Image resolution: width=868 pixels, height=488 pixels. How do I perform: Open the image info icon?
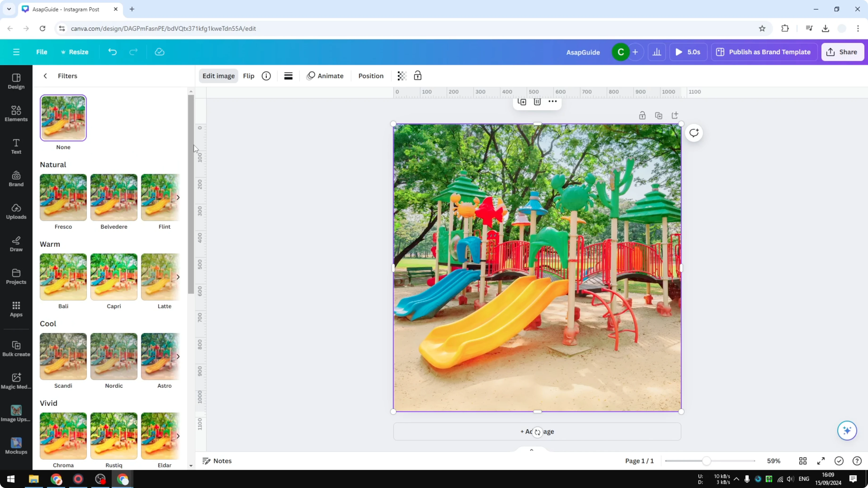click(266, 76)
